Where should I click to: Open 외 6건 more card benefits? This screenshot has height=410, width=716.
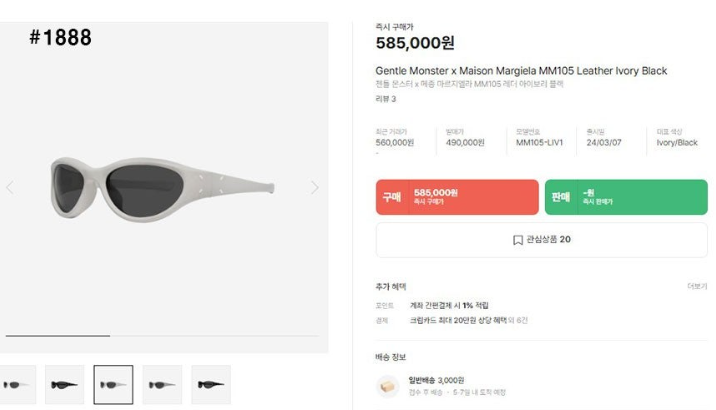pos(518,321)
